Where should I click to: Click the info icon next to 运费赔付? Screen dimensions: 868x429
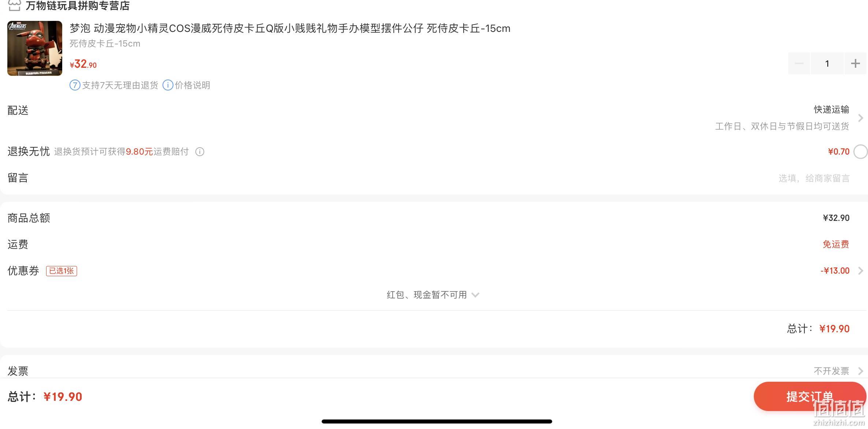click(x=200, y=152)
